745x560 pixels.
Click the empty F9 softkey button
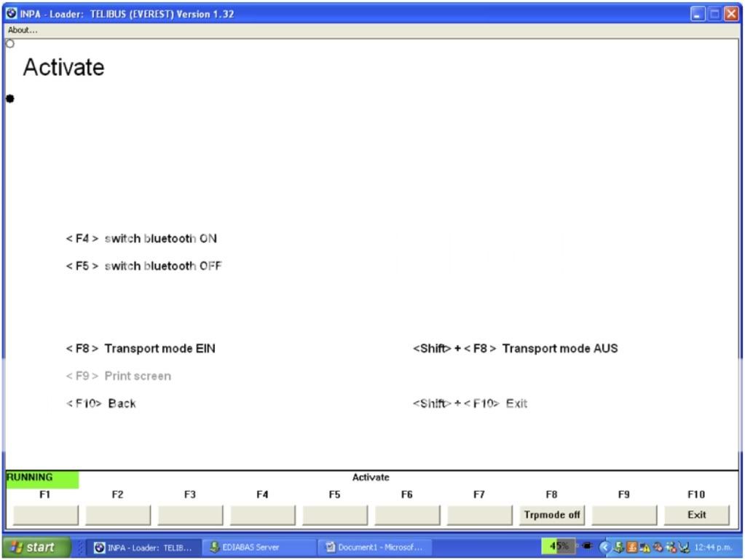tap(623, 515)
